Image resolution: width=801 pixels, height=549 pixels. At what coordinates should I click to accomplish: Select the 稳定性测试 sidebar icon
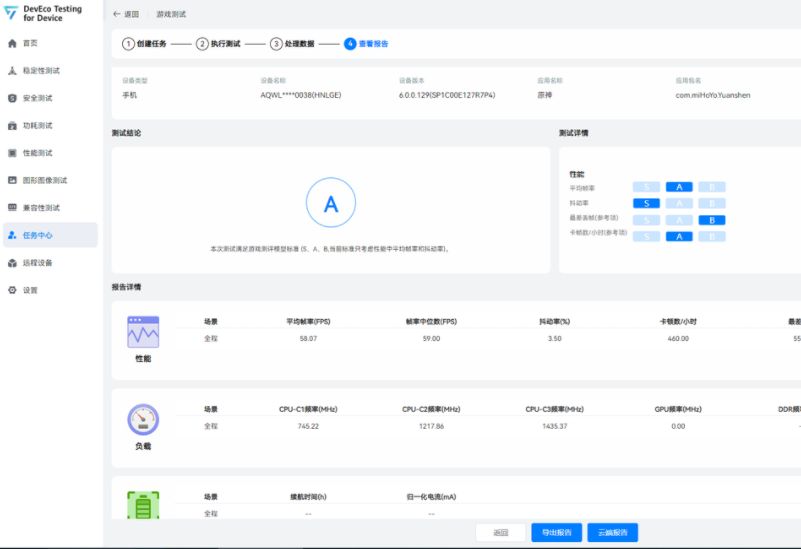tap(12, 70)
